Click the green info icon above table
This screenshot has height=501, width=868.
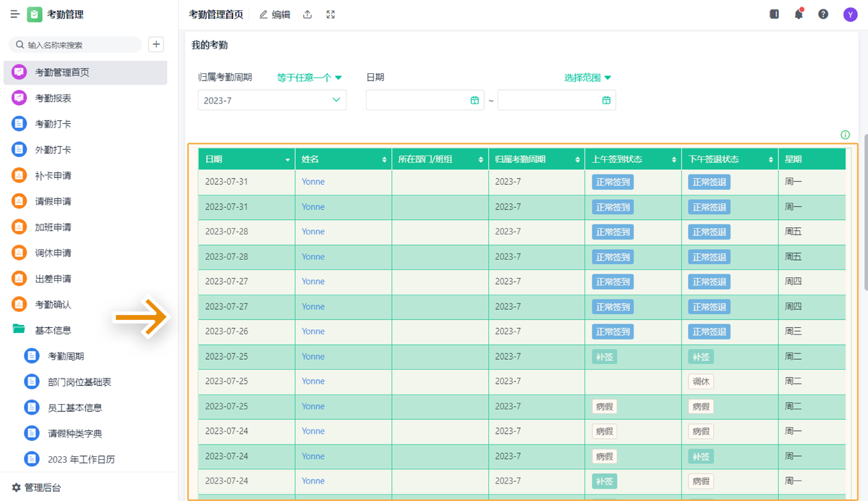[845, 135]
